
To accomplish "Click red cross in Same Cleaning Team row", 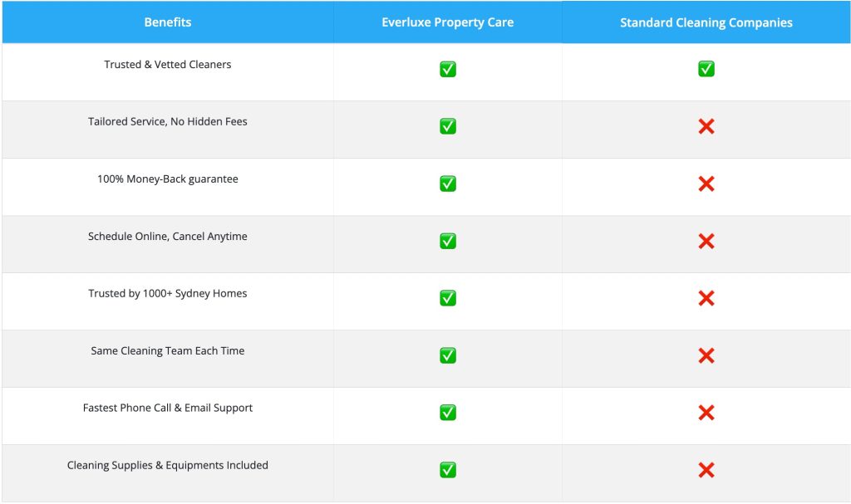I will (706, 355).
